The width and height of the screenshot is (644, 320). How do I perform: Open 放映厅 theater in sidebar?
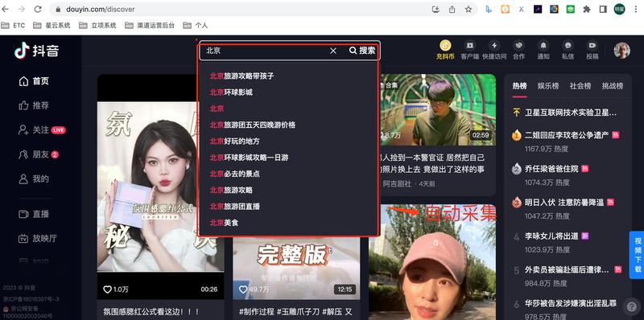coord(38,238)
